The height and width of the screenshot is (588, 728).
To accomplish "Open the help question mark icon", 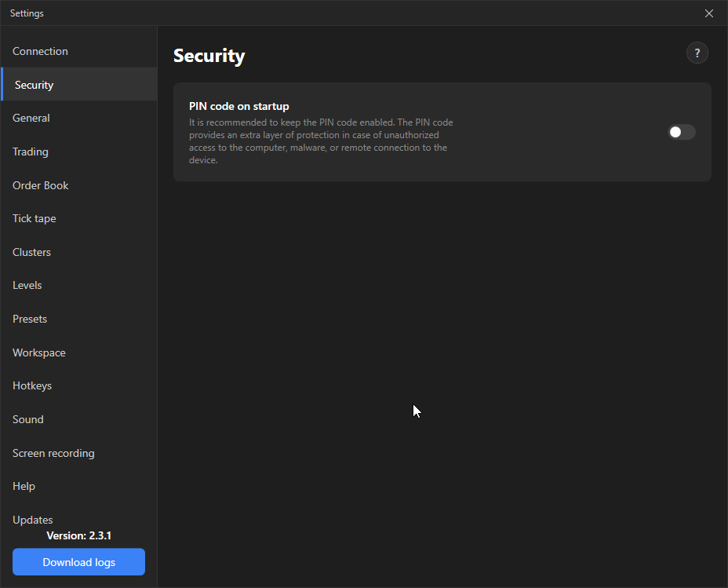I will click(697, 53).
